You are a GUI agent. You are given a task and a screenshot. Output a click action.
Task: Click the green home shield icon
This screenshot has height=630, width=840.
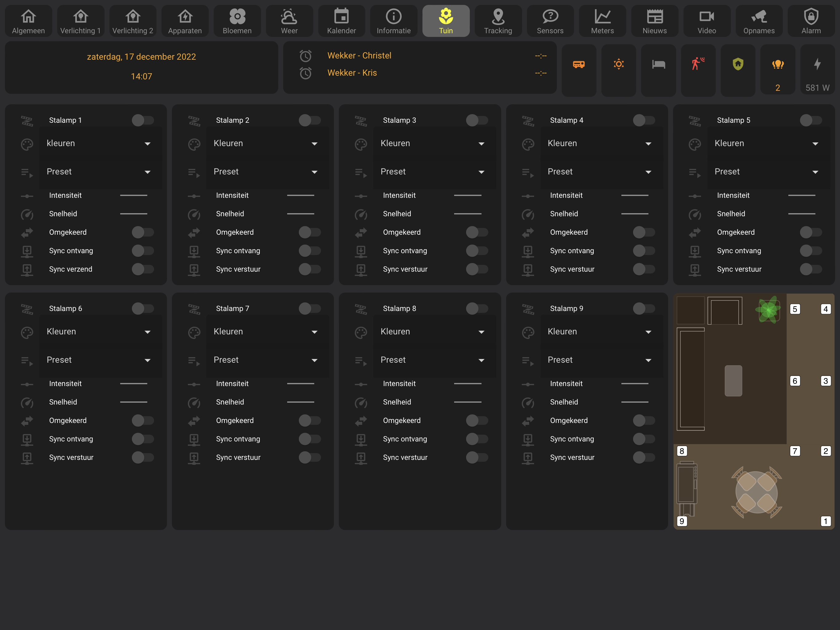coord(738,64)
